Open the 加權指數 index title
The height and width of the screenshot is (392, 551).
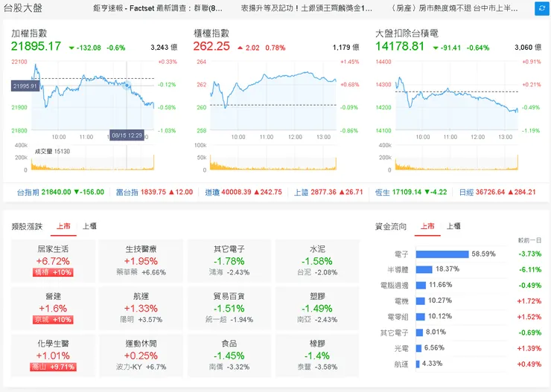[x=29, y=33]
